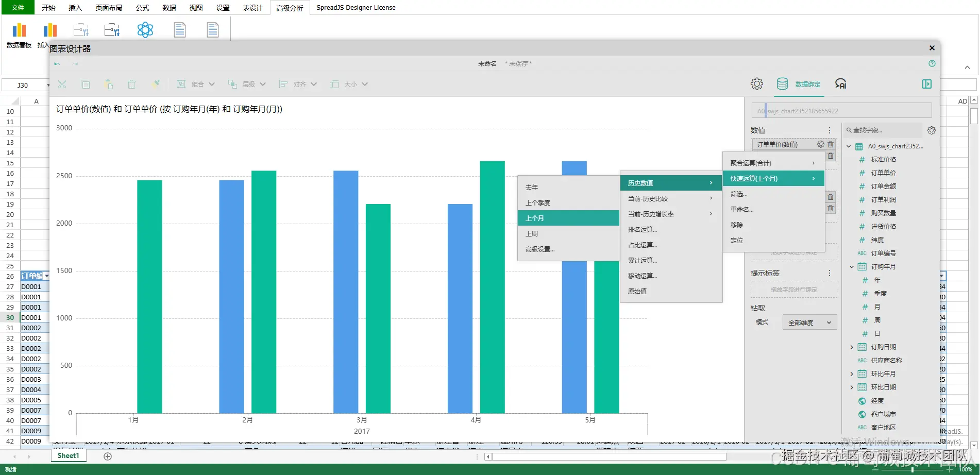Add a new sheet with plus button
Screen dimensions: 980x475
click(x=108, y=456)
